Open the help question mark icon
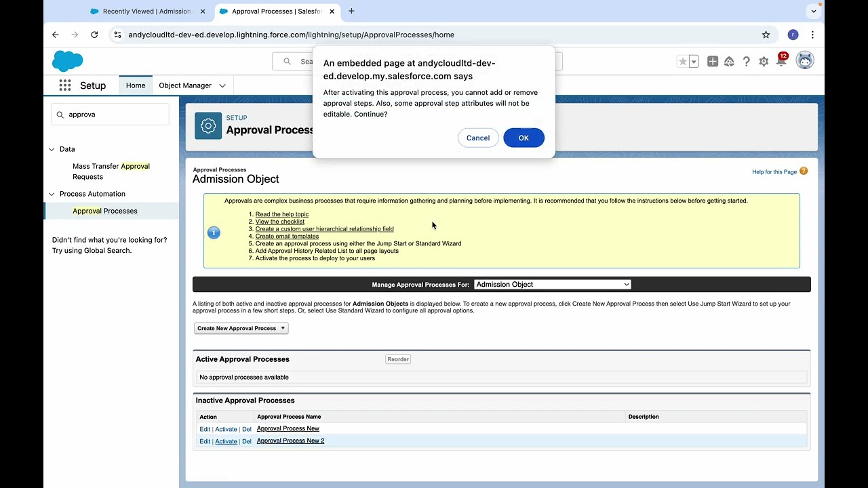The image size is (868, 488). (x=747, y=62)
